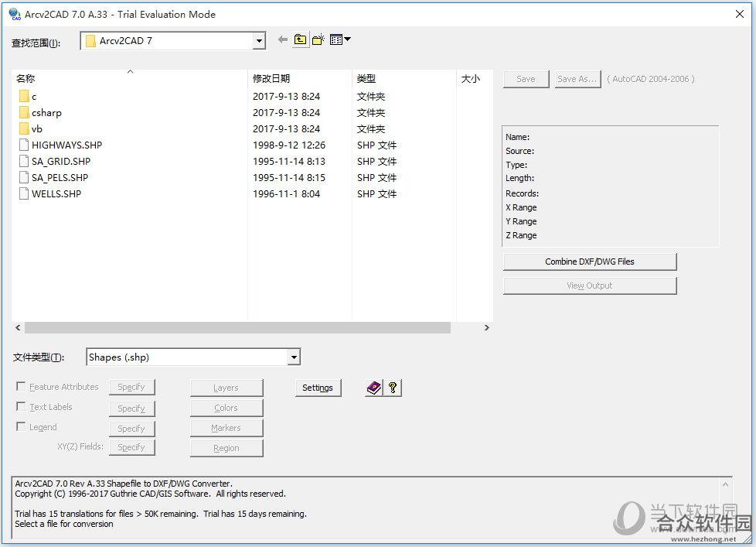756x547 pixels.
Task: Click the View Output button
Action: click(x=590, y=285)
